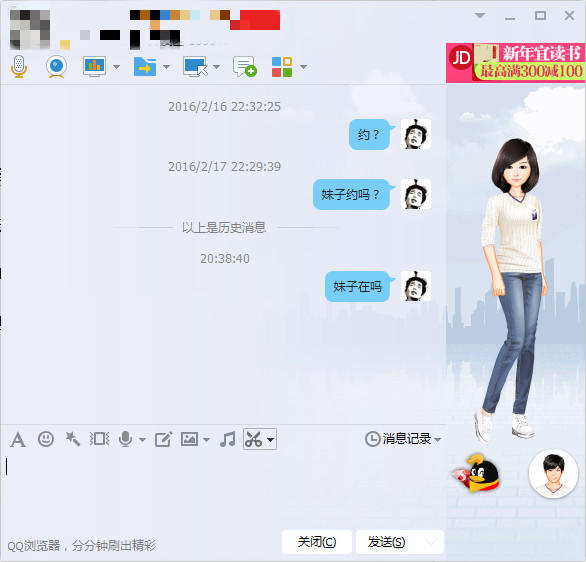Open 消息记录 message history
Image resolution: width=586 pixels, height=562 pixels.
403,439
